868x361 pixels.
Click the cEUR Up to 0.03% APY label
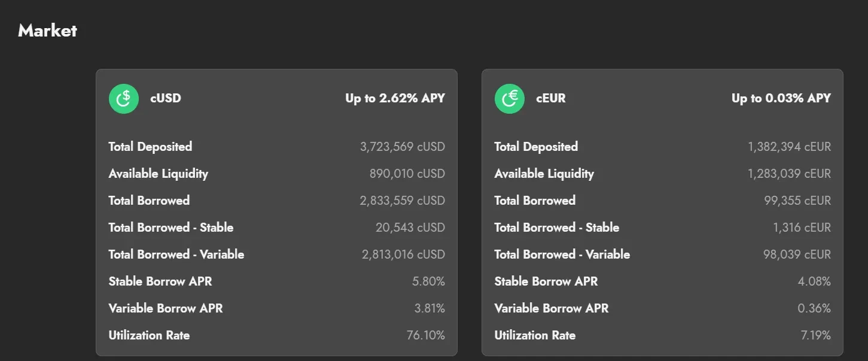(x=781, y=98)
